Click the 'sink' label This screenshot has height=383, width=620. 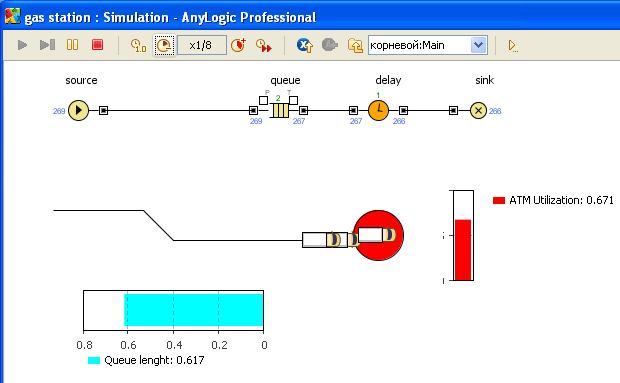pyautogui.click(x=484, y=80)
